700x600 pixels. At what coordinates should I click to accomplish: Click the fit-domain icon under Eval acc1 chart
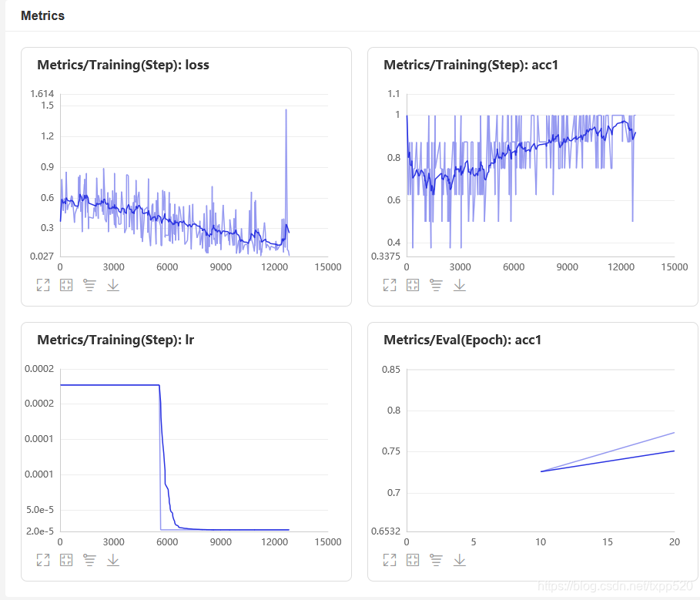[x=413, y=560]
